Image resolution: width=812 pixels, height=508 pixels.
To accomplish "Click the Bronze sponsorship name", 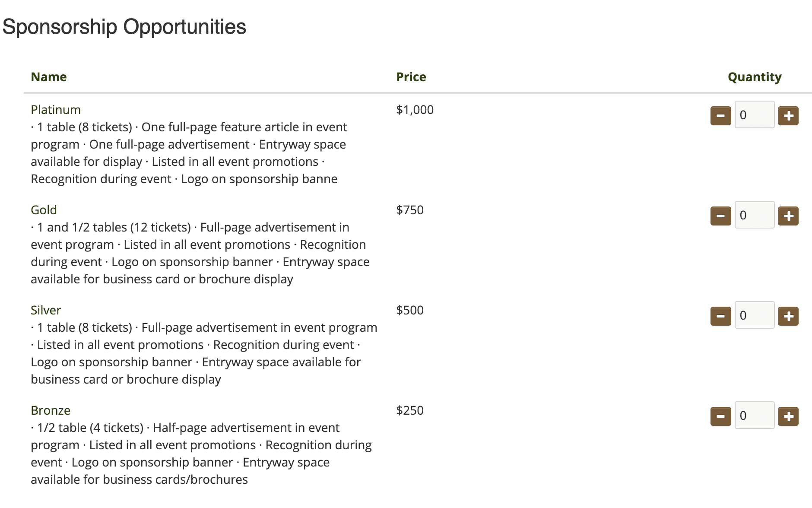I will 51,410.
